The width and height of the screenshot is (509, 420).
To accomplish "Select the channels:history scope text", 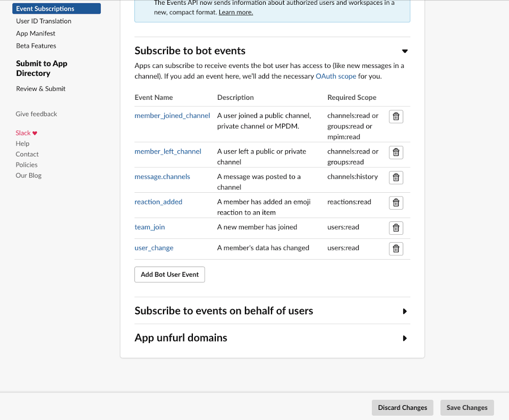I will click(x=353, y=177).
